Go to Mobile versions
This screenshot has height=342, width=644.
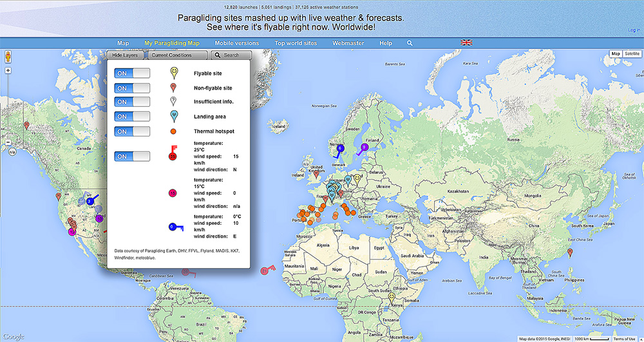pyautogui.click(x=237, y=43)
